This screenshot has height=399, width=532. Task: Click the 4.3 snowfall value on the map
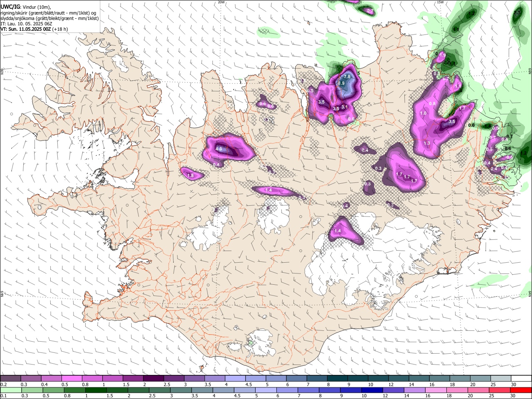click(x=219, y=149)
